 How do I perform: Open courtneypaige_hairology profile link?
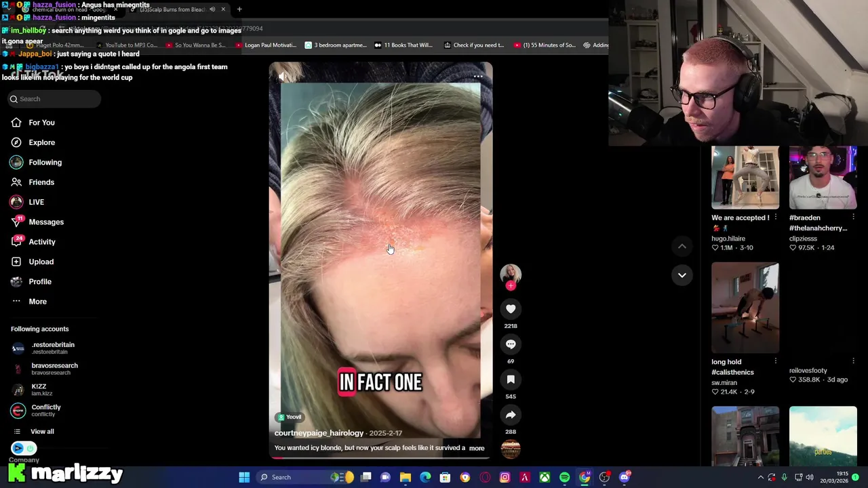[319, 433]
